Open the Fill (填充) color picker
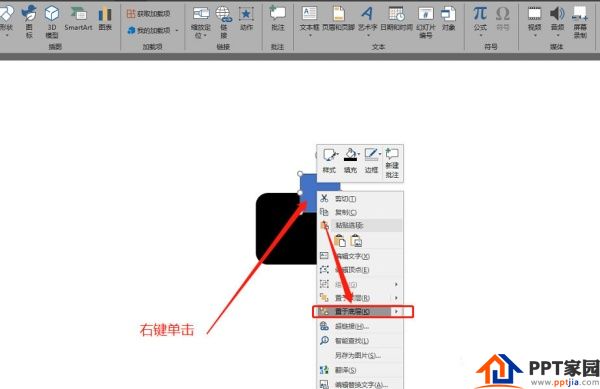This screenshot has width=600, height=389. [351, 161]
